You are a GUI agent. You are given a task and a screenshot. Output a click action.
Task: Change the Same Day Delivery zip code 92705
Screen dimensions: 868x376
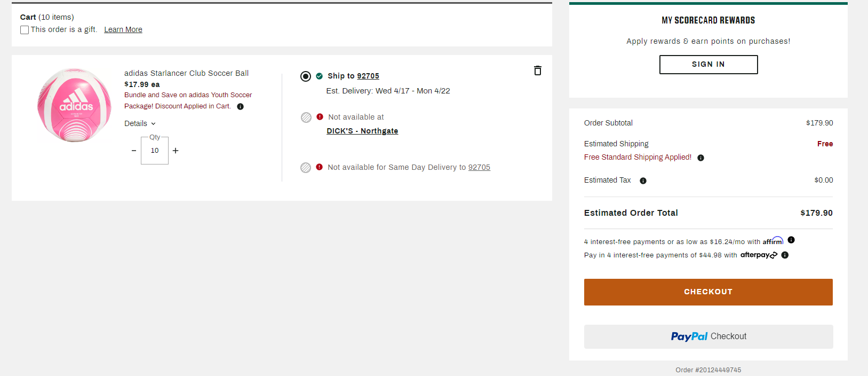pos(479,167)
